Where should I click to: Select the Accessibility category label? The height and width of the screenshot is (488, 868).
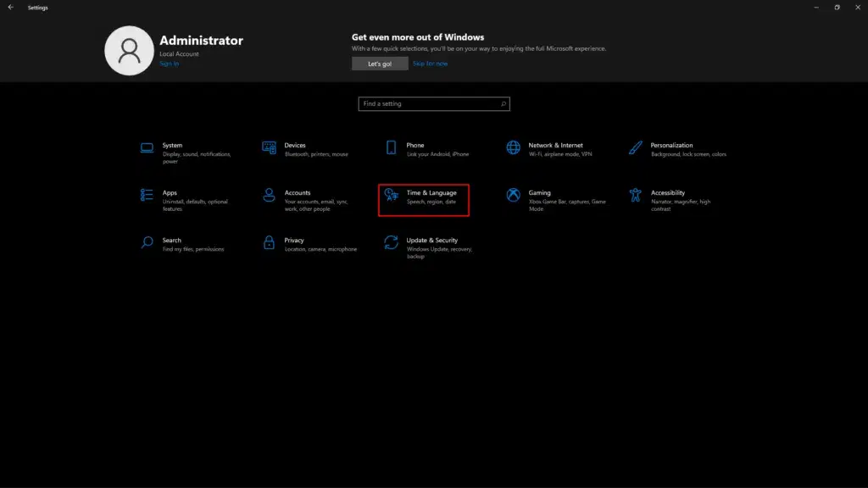pos(668,192)
